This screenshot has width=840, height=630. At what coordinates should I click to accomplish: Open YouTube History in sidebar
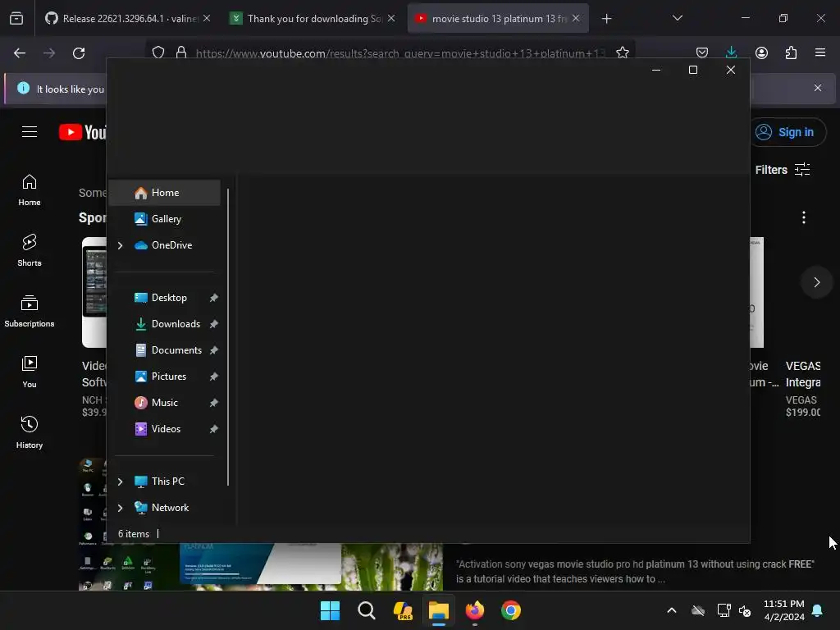pos(30,432)
